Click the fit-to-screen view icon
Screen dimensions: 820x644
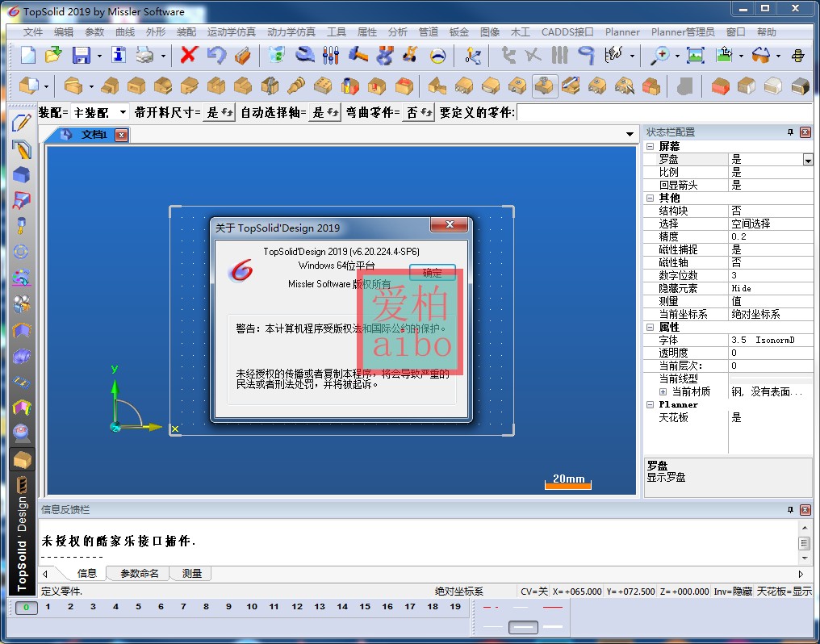pyautogui.click(x=696, y=55)
